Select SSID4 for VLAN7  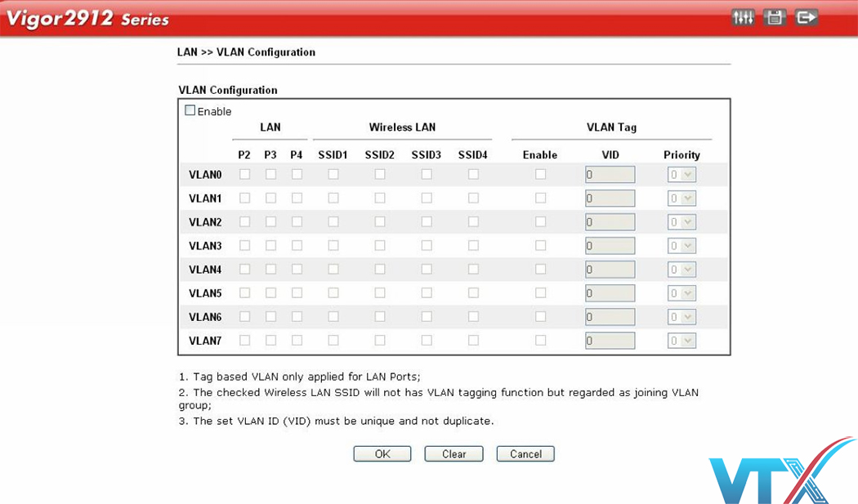click(473, 340)
